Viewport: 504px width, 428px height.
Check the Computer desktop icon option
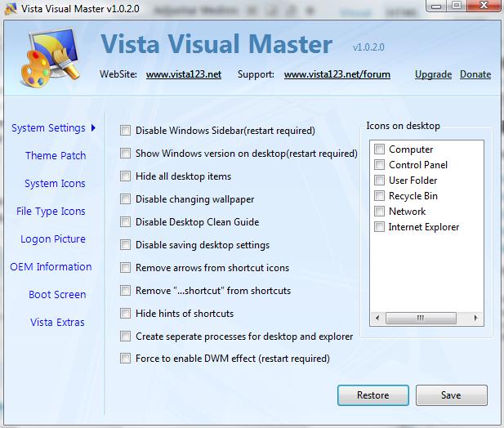pyautogui.click(x=379, y=149)
